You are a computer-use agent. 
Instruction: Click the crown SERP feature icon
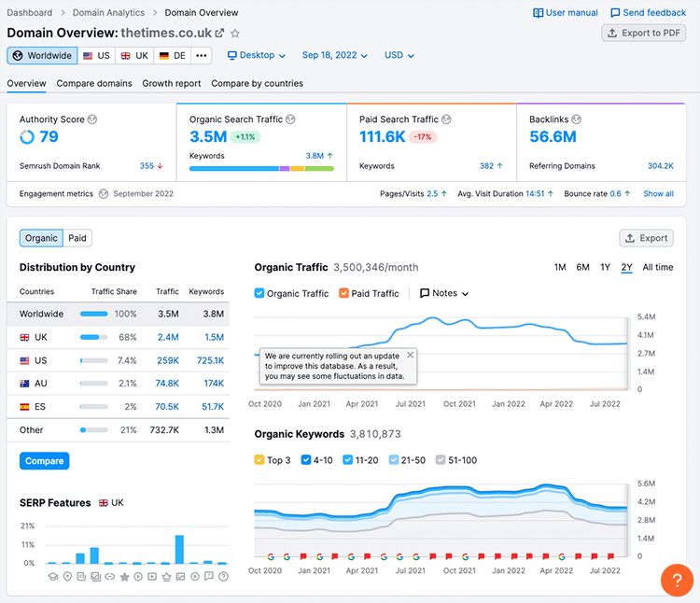(166, 577)
